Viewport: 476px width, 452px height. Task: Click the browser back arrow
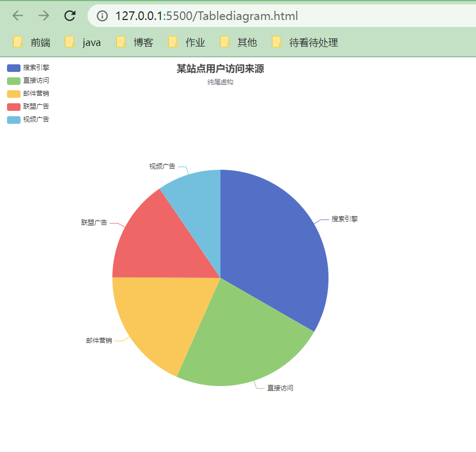[18, 16]
